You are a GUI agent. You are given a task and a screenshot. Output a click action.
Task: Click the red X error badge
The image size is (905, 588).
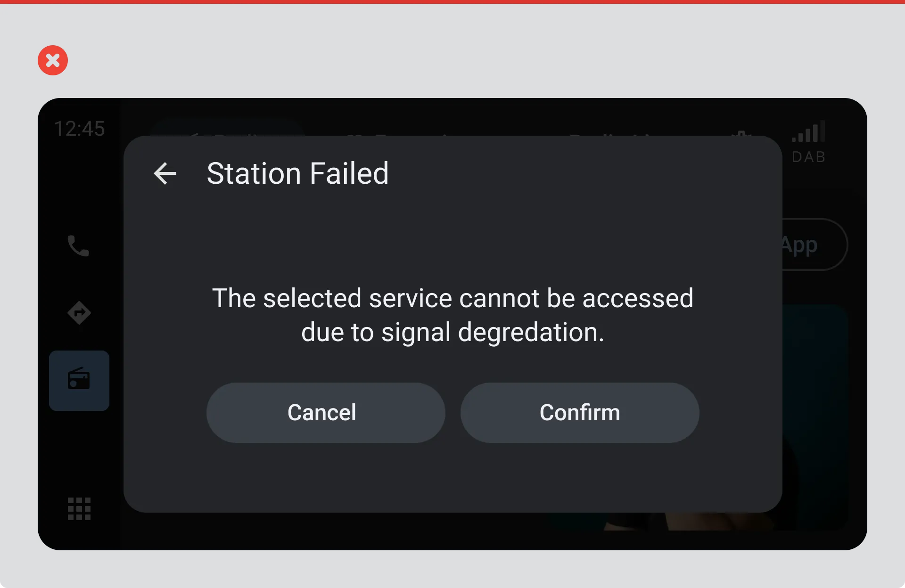pyautogui.click(x=53, y=60)
